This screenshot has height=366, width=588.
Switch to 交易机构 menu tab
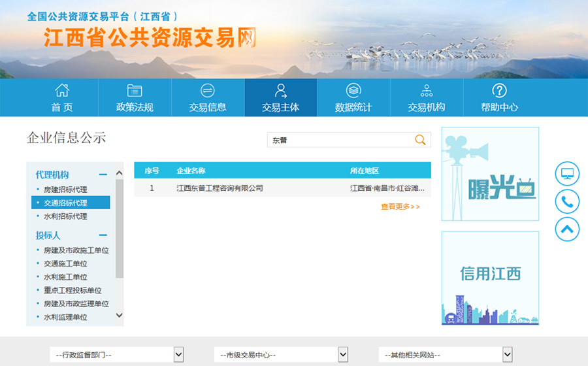(427, 98)
